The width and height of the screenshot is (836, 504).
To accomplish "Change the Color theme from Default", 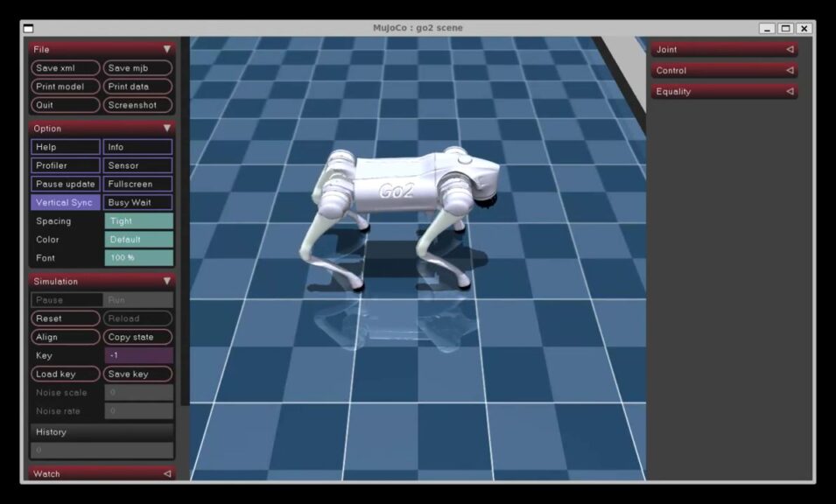I will pyautogui.click(x=138, y=240).
